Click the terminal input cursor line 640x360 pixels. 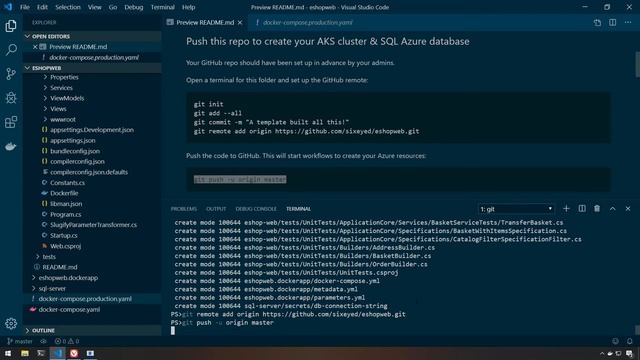(173, 331)
